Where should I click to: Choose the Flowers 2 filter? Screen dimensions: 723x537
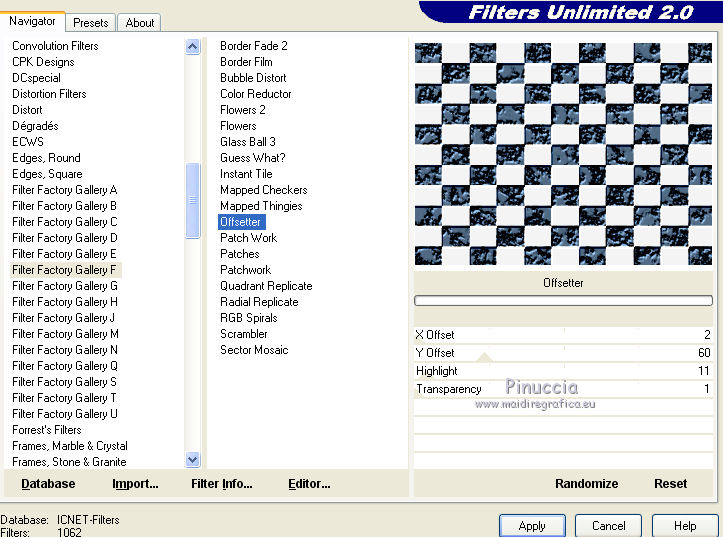click(x=243, y=110)
